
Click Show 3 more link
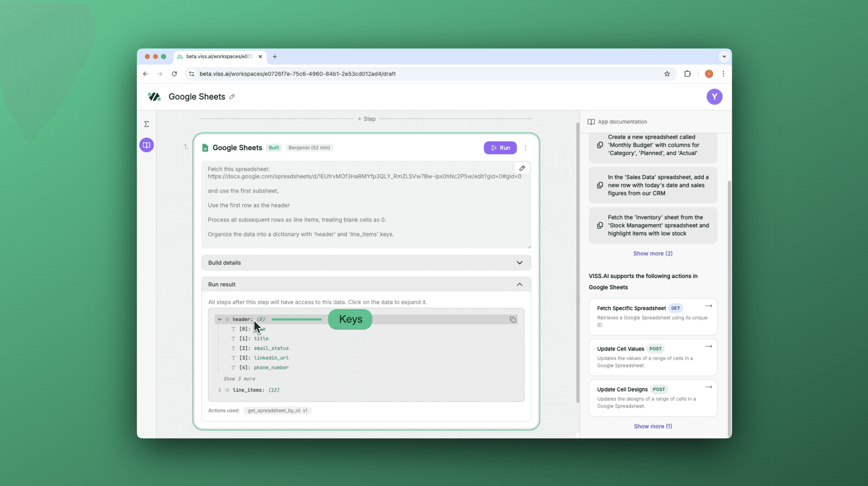coord(238,378)
